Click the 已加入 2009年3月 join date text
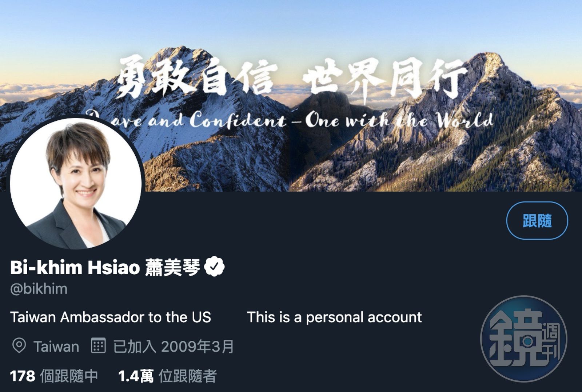Viewport: 582px width, 392px height. coord(174,347)
